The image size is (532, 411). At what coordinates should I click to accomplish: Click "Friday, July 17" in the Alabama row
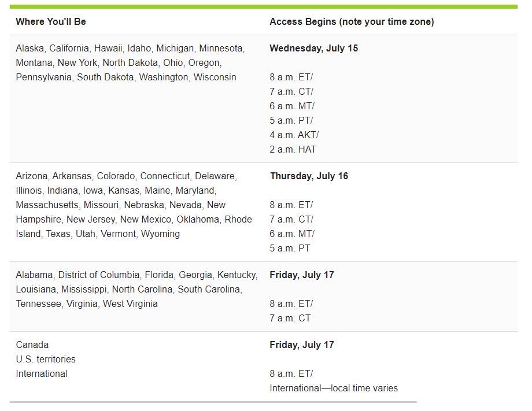(302, 275)
